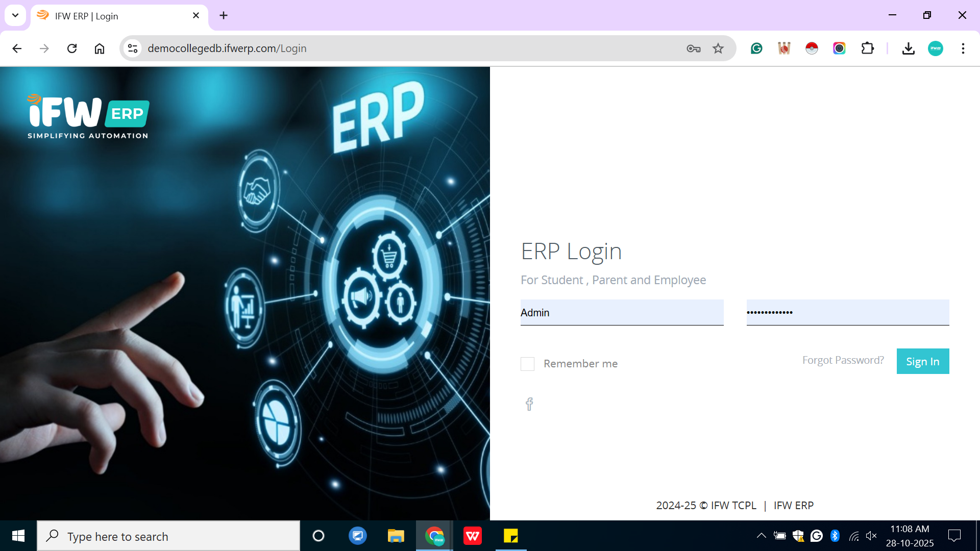The image size is (980, 551).
Task: Open Cortana circle on the taskbar
Action: pyautogui.click(x=318, y=536)
